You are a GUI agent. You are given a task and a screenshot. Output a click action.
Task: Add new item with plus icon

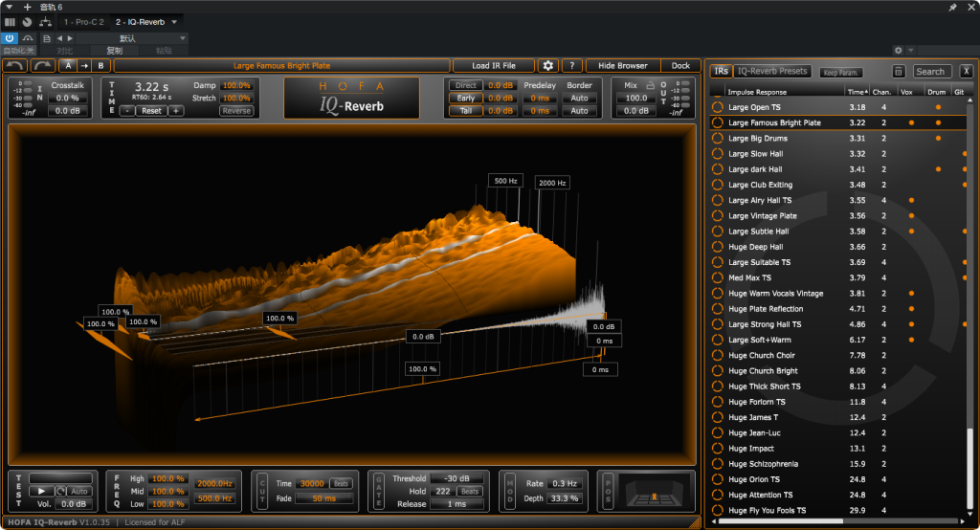tap(27, 7)
